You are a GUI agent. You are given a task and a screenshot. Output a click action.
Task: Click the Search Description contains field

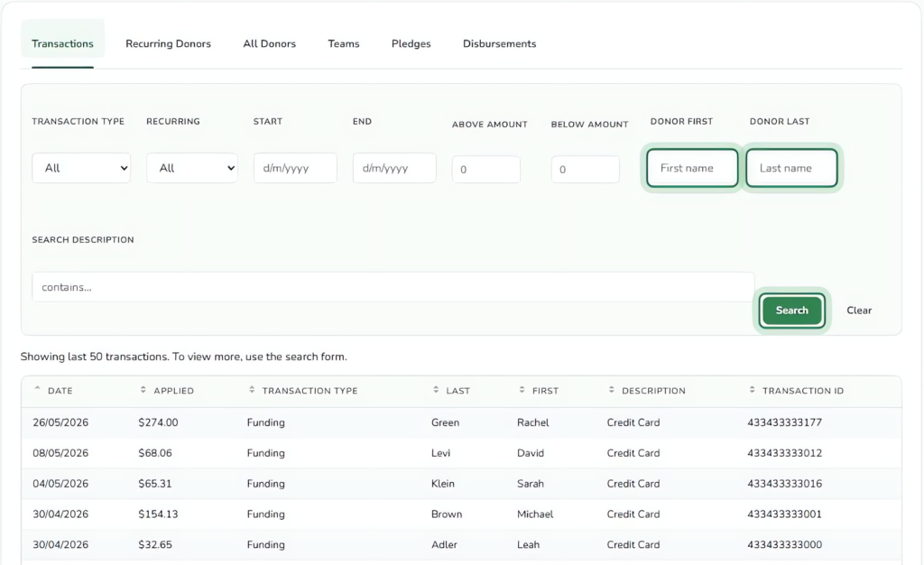tap(393, 287)
